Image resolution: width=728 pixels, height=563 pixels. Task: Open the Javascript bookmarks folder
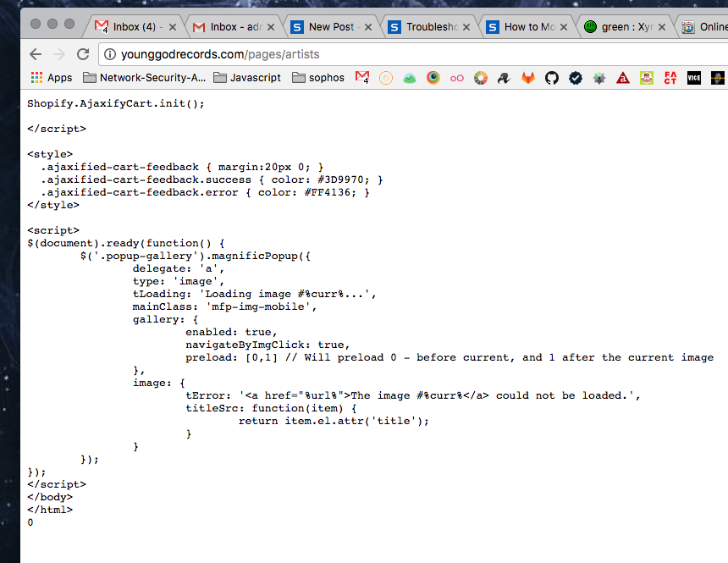click(247, 78)
